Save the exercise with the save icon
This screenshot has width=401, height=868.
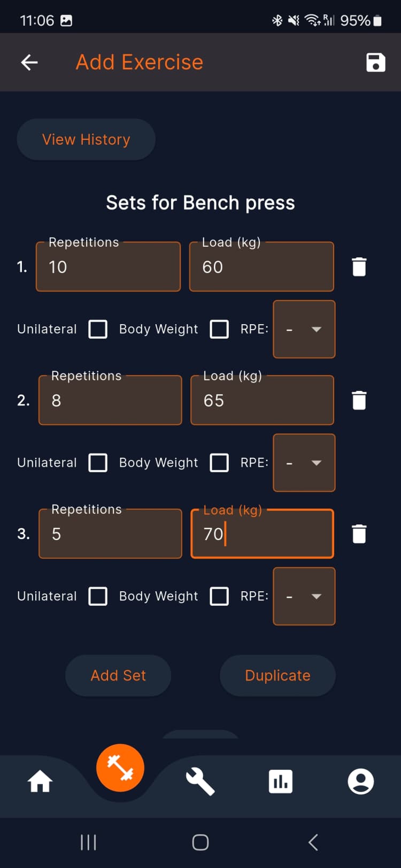[x=375, y=62]
